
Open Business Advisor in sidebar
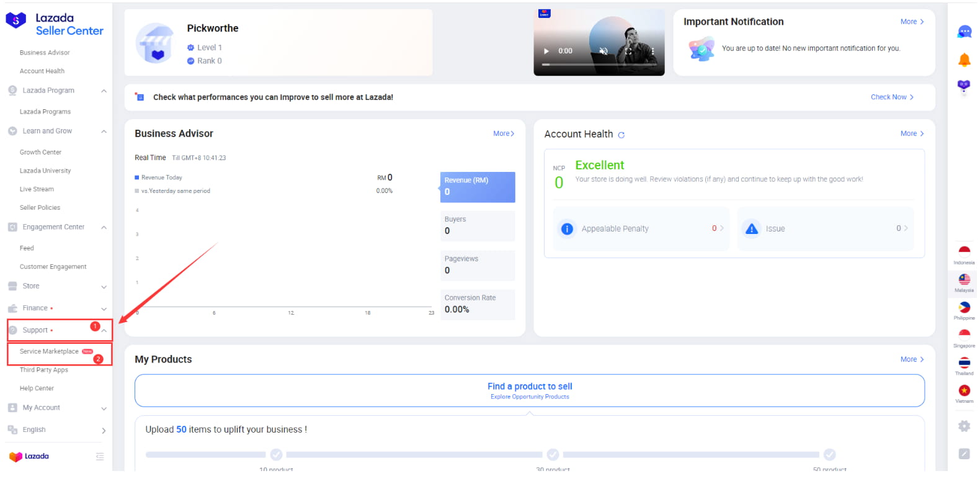tap(45, 53)
